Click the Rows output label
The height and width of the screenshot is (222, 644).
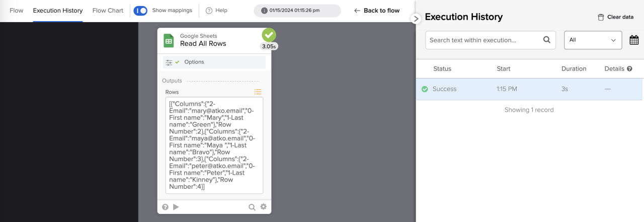click(172, 92)
